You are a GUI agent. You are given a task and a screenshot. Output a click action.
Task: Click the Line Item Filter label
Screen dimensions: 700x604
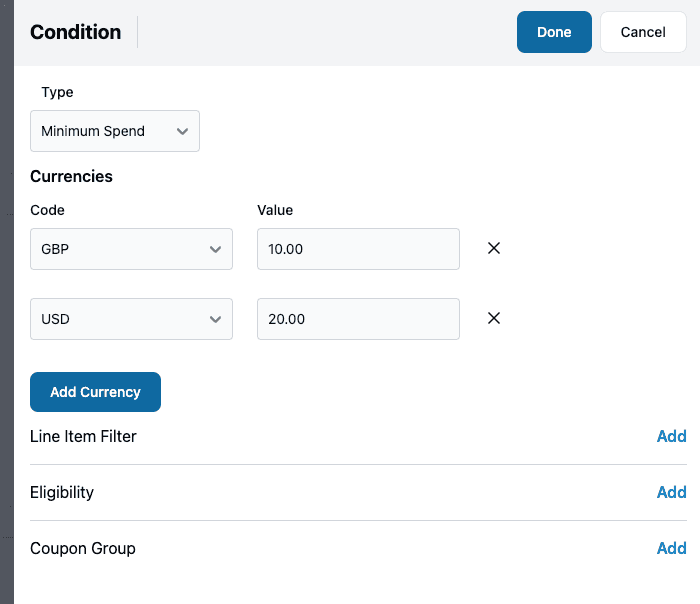[83, 436]
